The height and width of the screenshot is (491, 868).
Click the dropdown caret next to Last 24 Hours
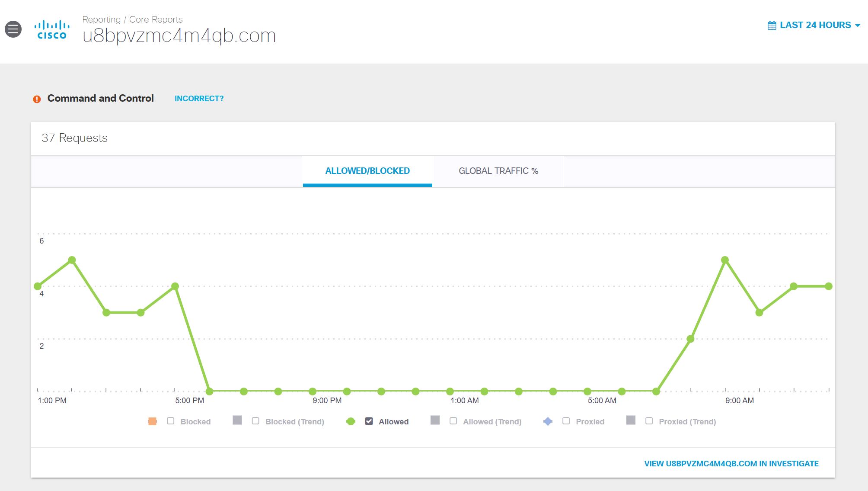(x=858, y=26)
